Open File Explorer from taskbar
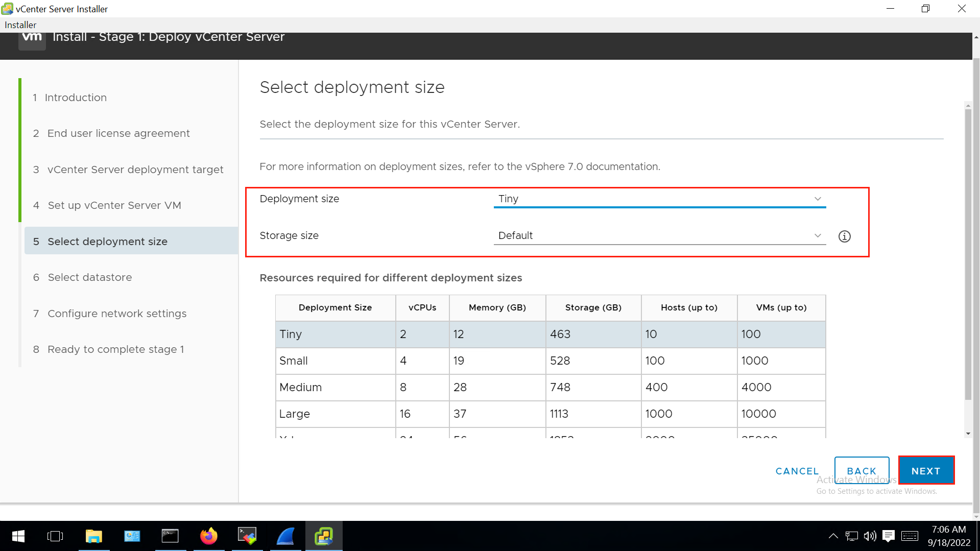The height and width of the screenshot is (551, 980). [94, 536]
